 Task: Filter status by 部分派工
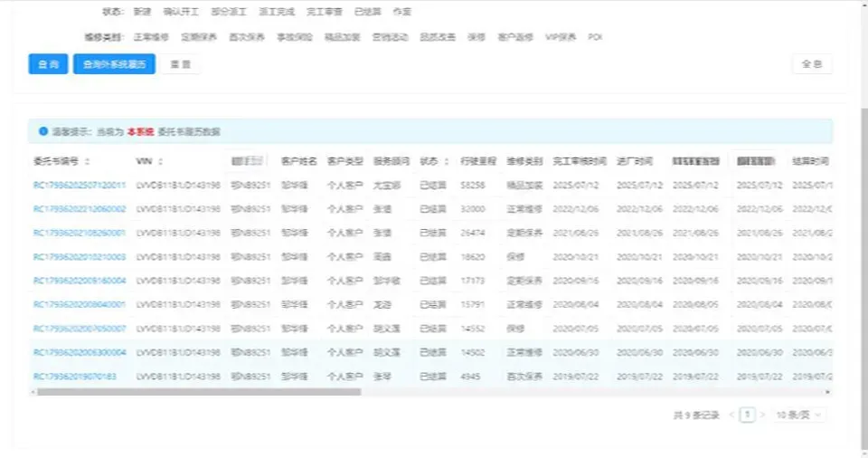coord(229,12)
